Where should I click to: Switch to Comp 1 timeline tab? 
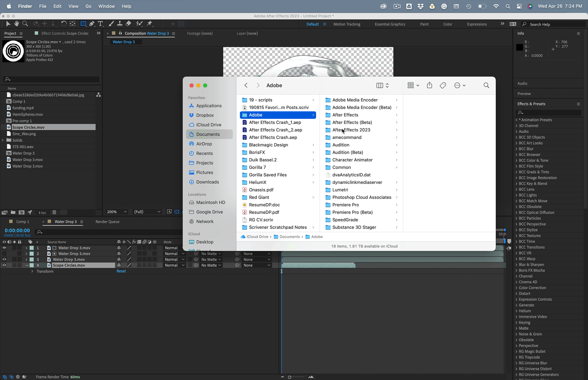[22, 222]
